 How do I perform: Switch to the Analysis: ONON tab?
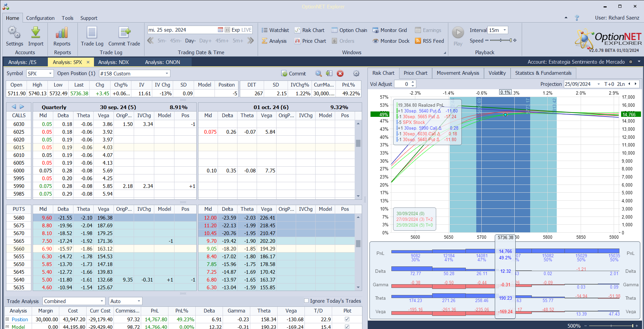[163, 62]
